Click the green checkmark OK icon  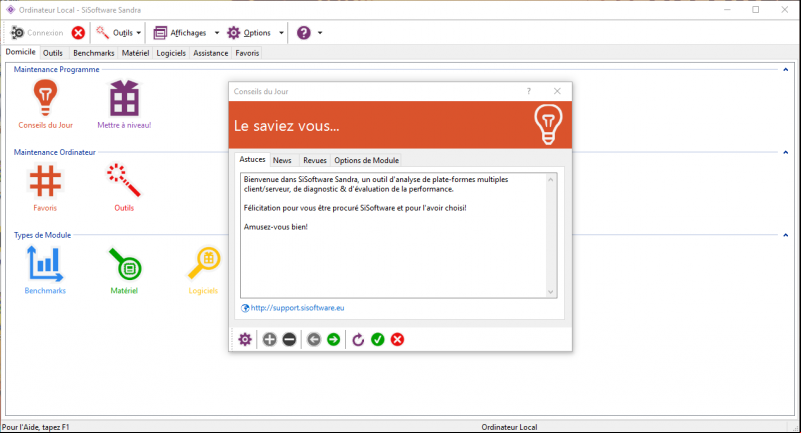tap(378, 340)
